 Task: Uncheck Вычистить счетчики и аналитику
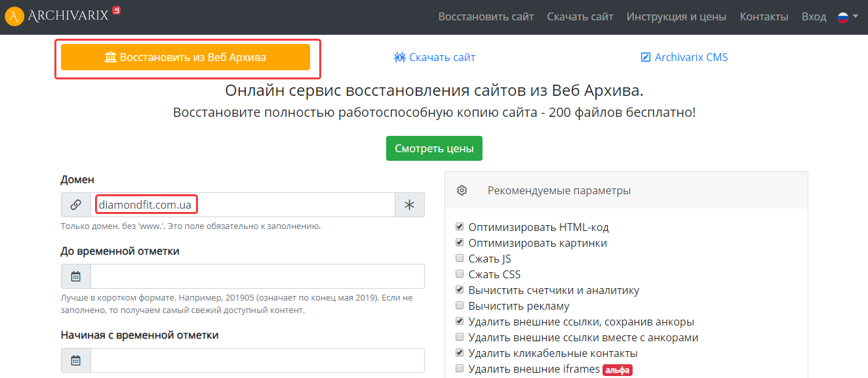pos(460,290)
